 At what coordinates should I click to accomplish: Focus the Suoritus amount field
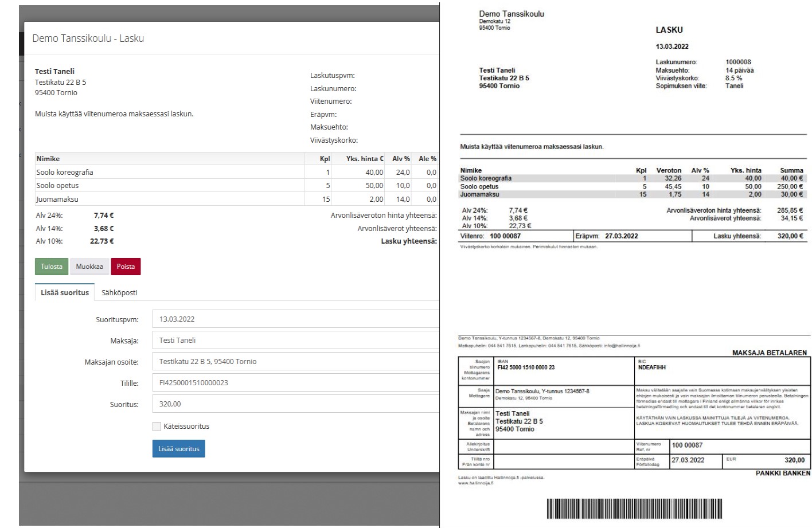coord(295,404)
